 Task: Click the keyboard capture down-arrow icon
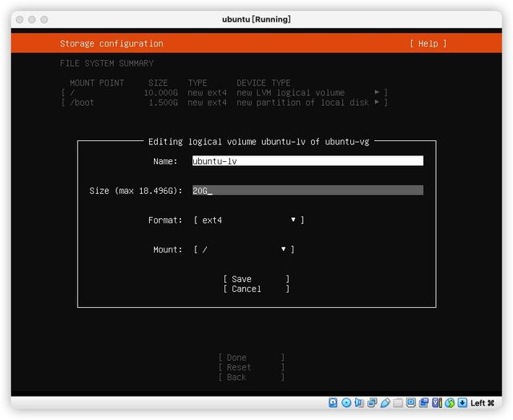(463, 402)
